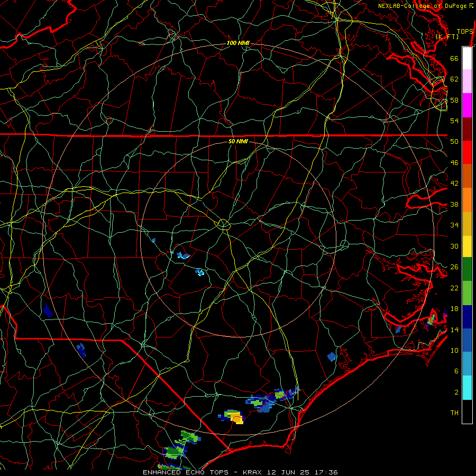
Task: Click the dark green legend swatch
Action: pyautogui.click(x=467, y=269)
